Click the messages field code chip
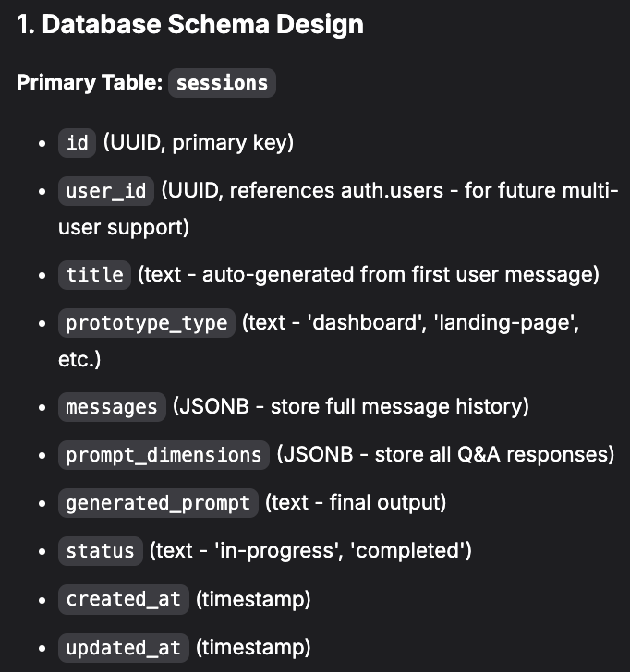 pos(112,406)
